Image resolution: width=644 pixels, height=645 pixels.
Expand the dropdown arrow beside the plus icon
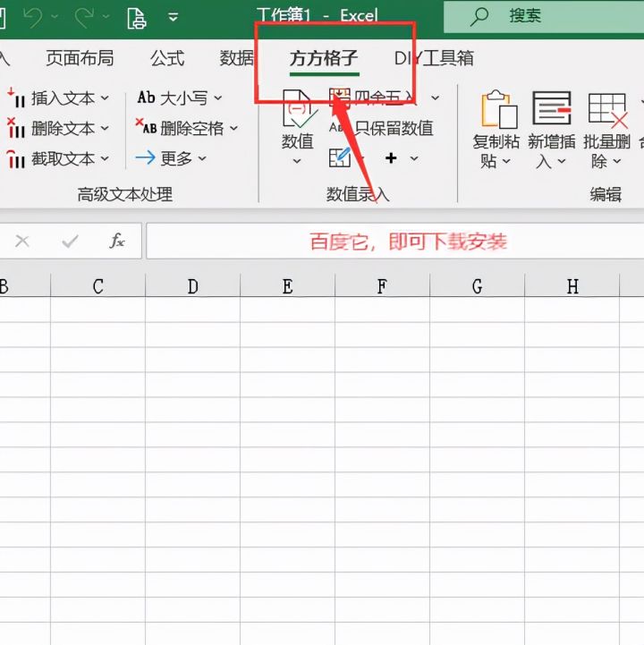point(414,158)
